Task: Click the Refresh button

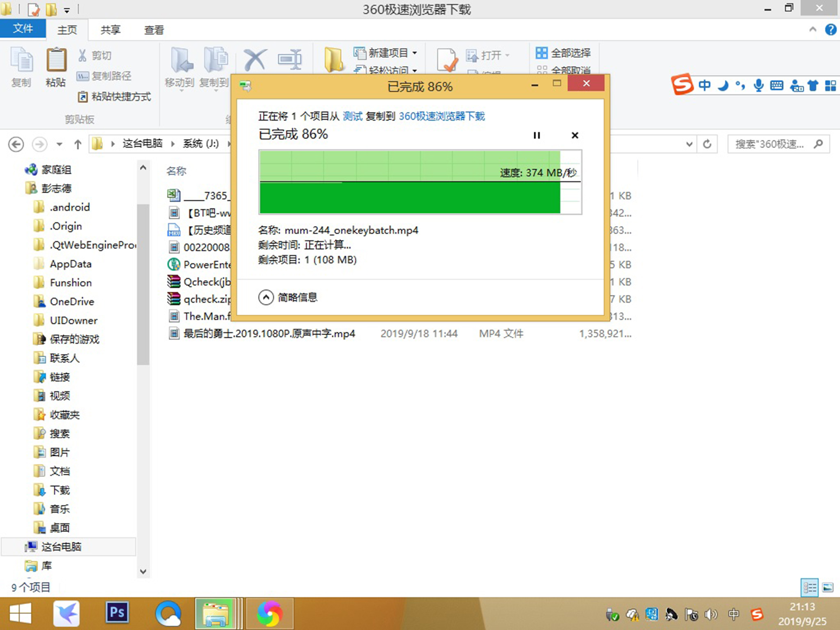Action: click(707, 144)
